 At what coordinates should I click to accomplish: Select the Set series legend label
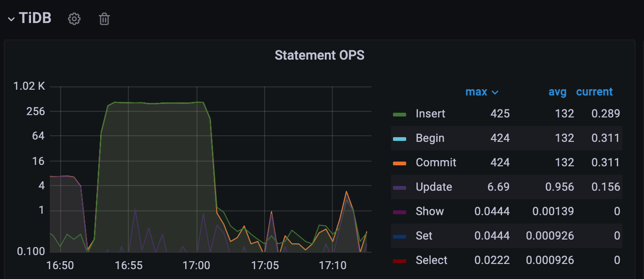424,236
